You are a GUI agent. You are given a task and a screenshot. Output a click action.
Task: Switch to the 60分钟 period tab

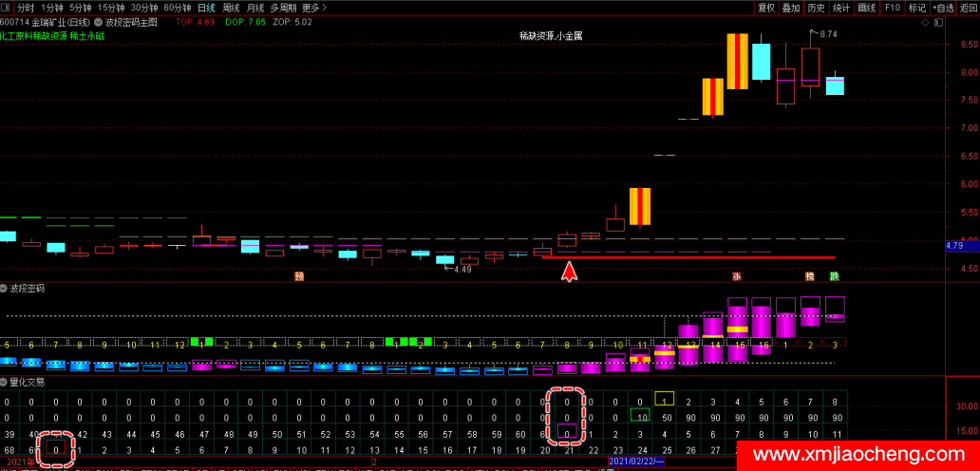tap(177, 8)
